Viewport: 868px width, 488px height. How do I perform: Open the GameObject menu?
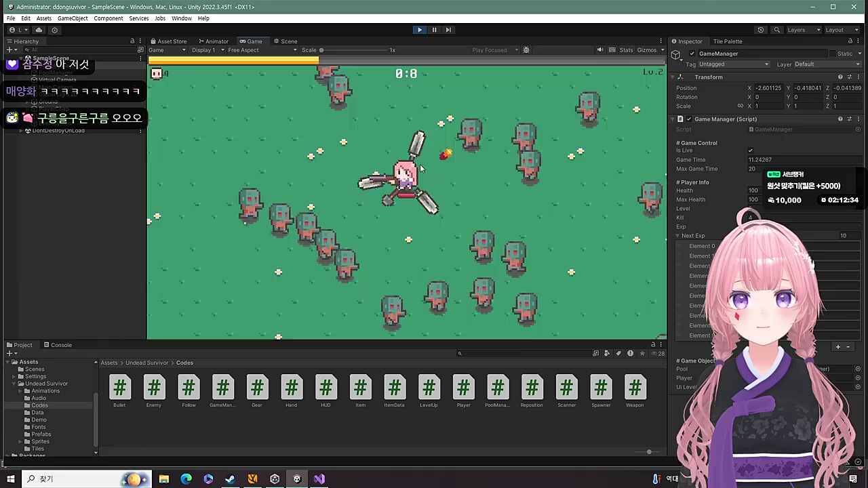click(73, 18)
